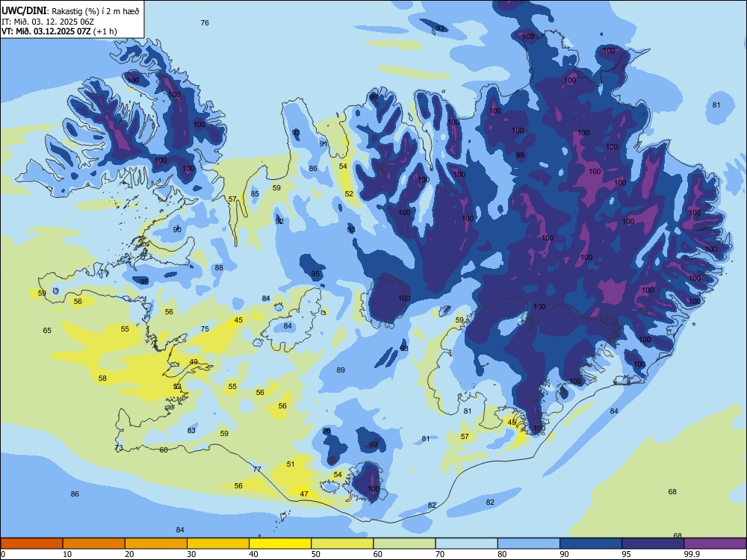Pick the pale yellow 50–60 legend swatch
747x560 pixels.
coord(343,544)
